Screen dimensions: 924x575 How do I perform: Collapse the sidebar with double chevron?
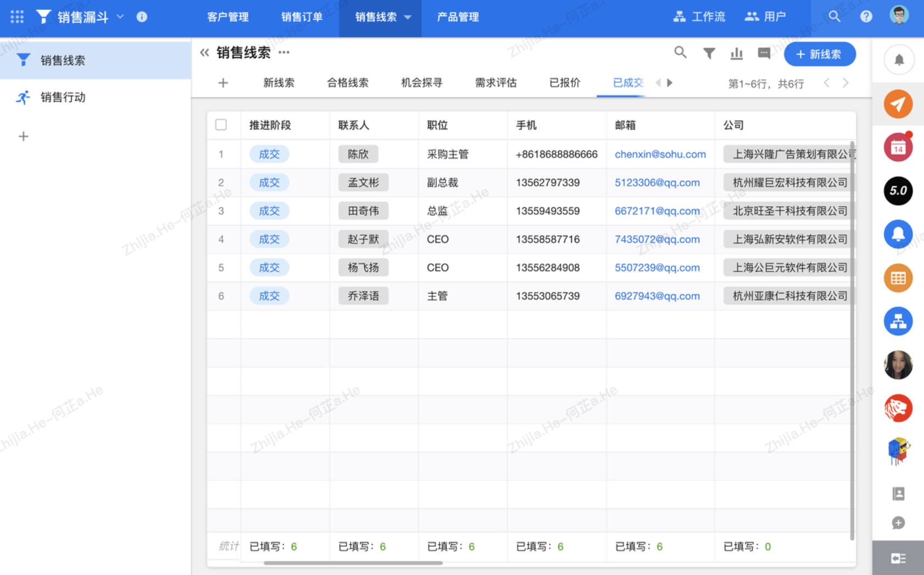coord(204,53)
